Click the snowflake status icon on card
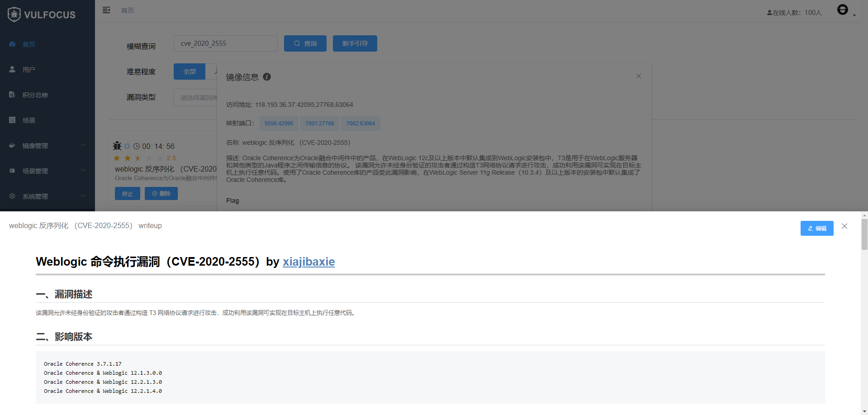 click(x=127, y=146)
